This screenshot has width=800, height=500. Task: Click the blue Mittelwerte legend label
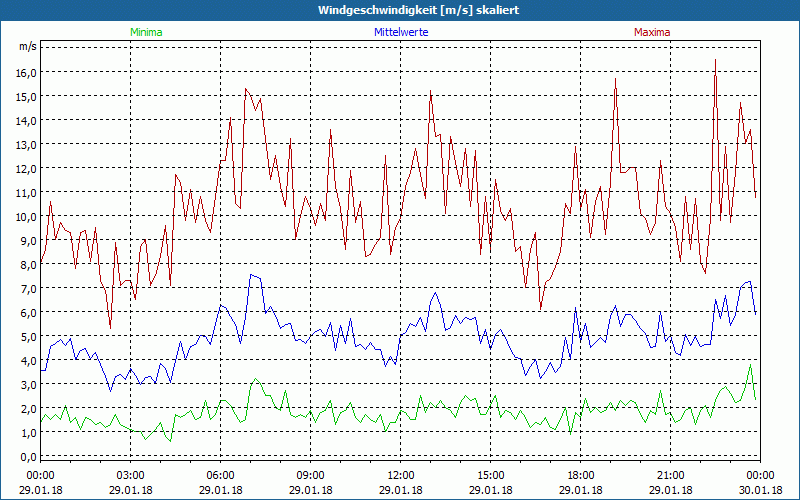[401, 32]
